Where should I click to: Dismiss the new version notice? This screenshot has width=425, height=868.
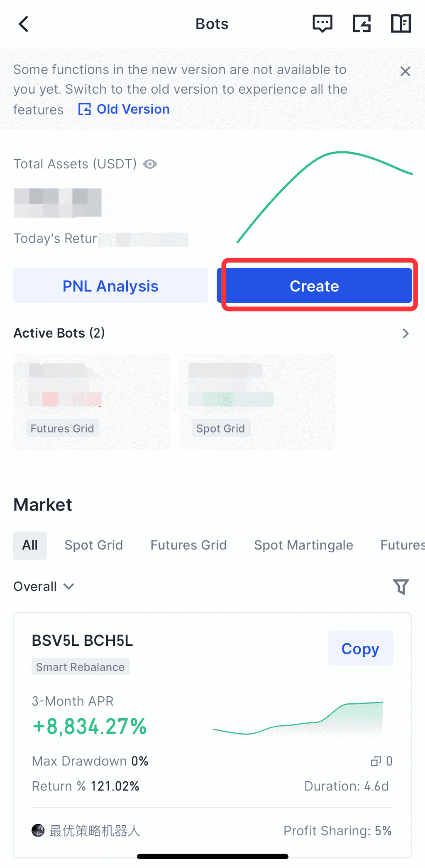[405, 71]
